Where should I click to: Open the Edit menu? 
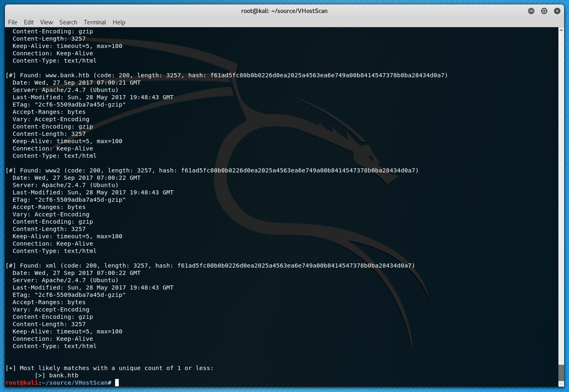28,22
